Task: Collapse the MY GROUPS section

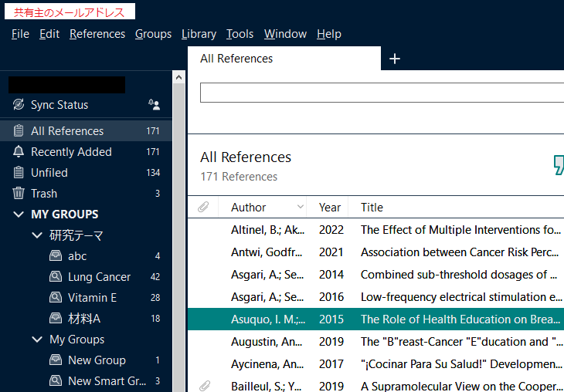Action: coord(19,215)
